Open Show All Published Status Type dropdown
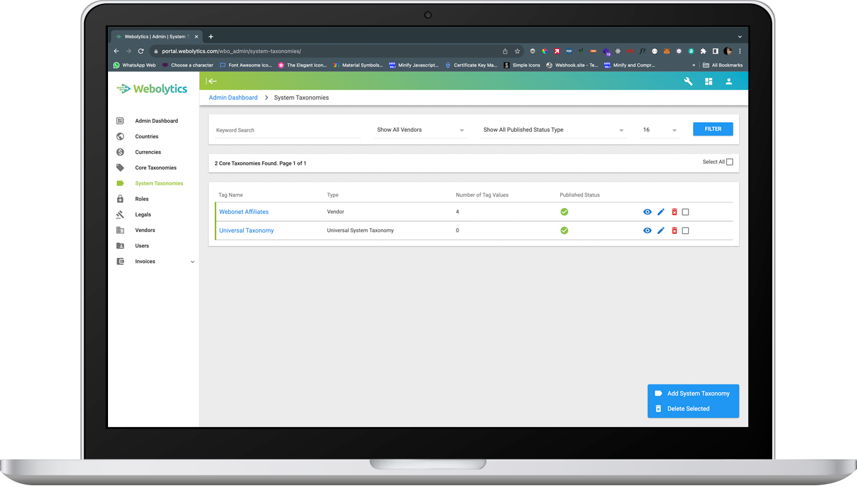 554,130
